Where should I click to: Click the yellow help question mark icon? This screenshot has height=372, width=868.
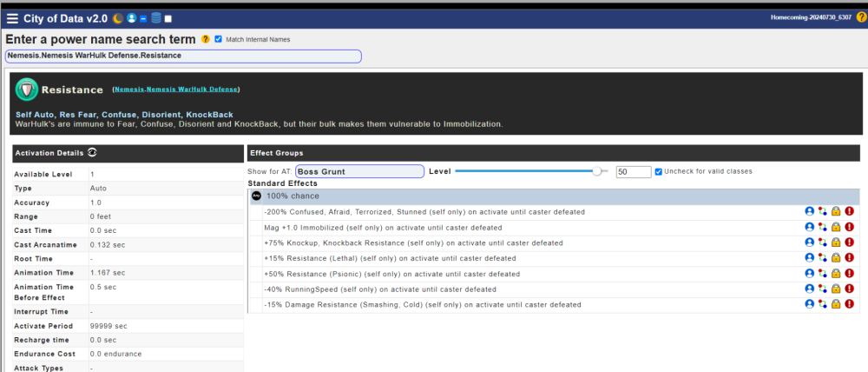pyautogui.click(x=206, y=39)
